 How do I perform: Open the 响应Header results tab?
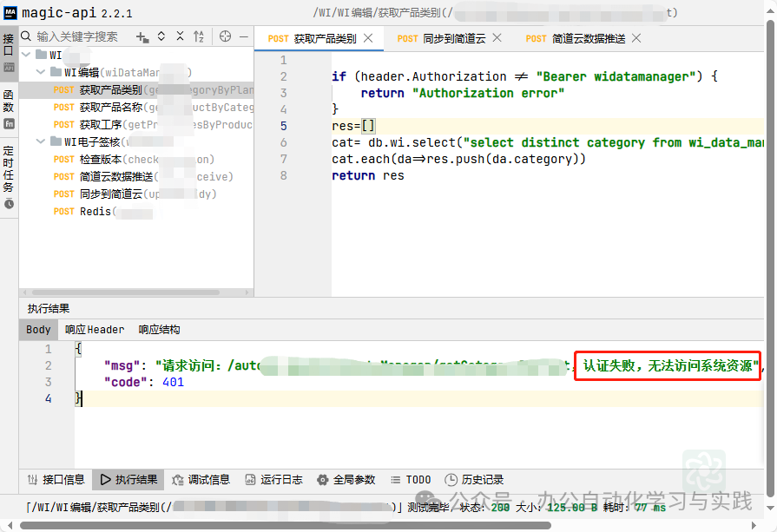(x=94, y=329)
